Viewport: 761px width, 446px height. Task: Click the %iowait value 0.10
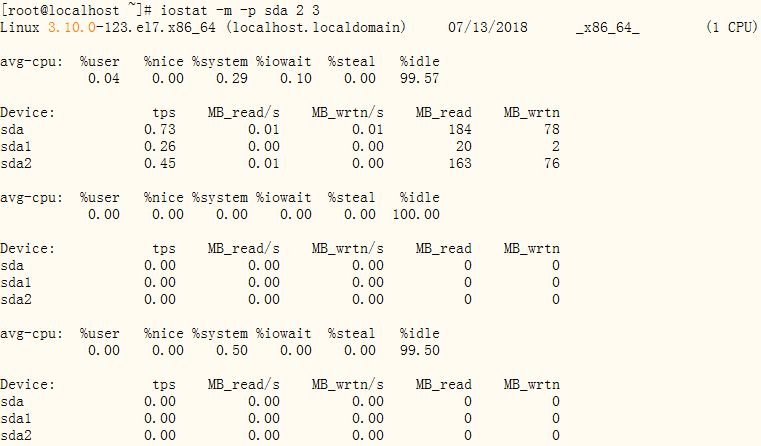(296, 79)
